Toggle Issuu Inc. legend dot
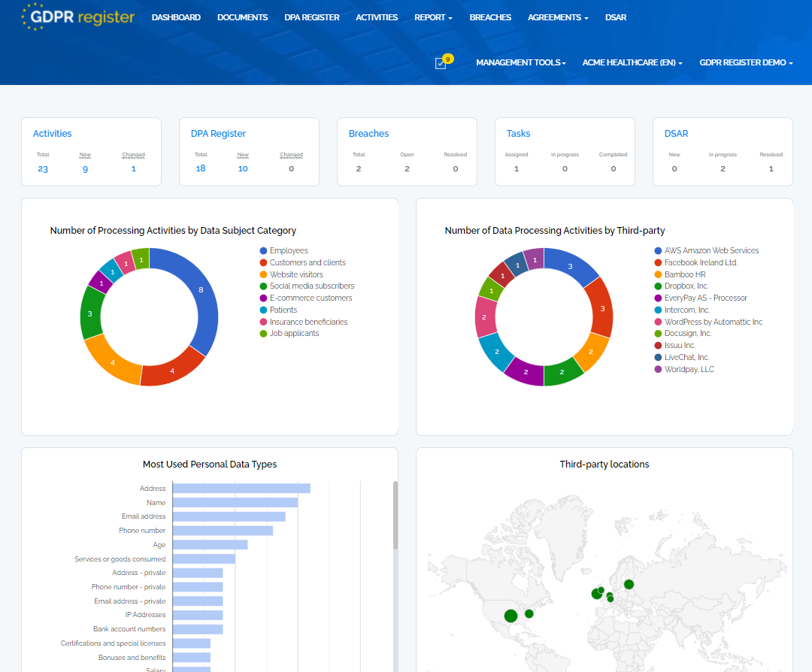The image size is (812, 672). click(658, 345)
